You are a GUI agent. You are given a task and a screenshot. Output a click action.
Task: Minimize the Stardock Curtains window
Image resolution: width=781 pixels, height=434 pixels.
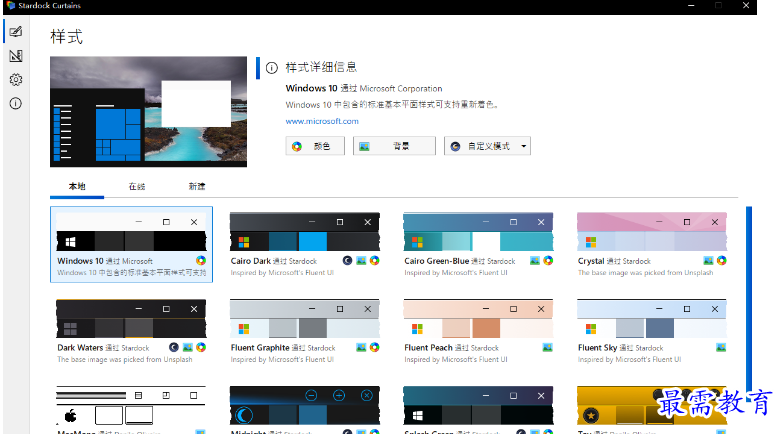pyautogui.click(x=691, y=5)
